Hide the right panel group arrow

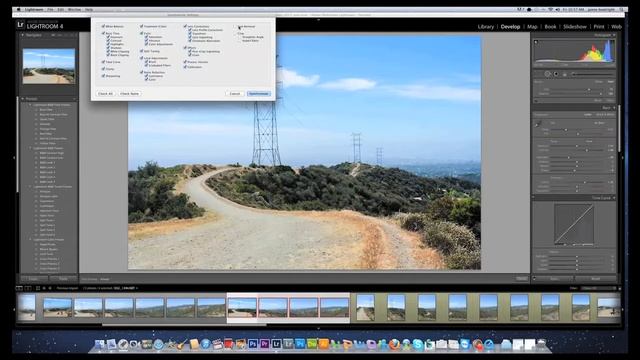tap(623, 158)
